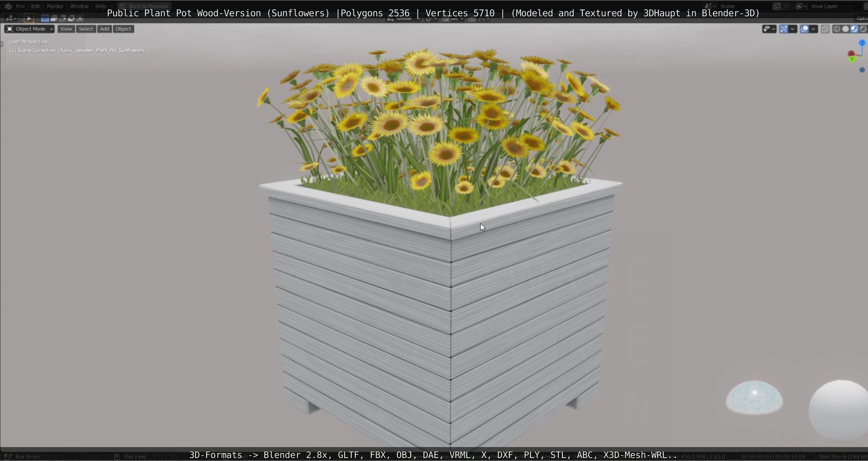Open the Help menu
868x461 pixels.
101,6
